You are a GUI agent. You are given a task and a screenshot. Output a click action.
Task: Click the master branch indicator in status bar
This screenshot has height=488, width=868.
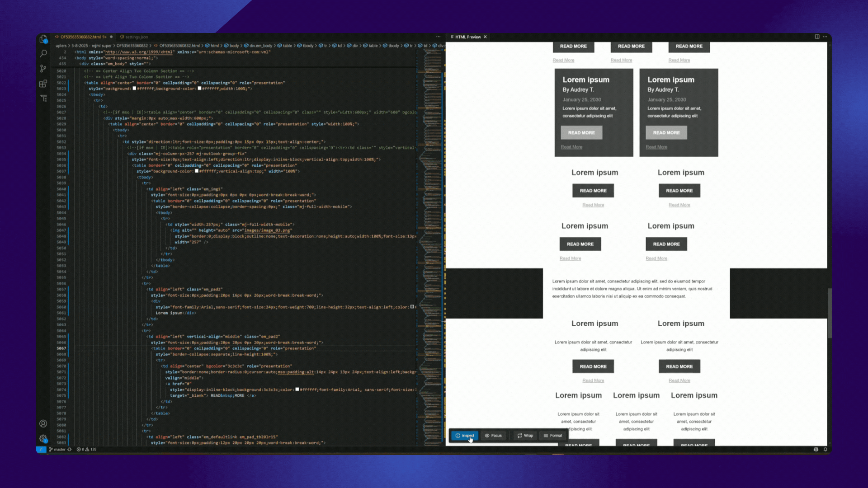coord(59,450)
